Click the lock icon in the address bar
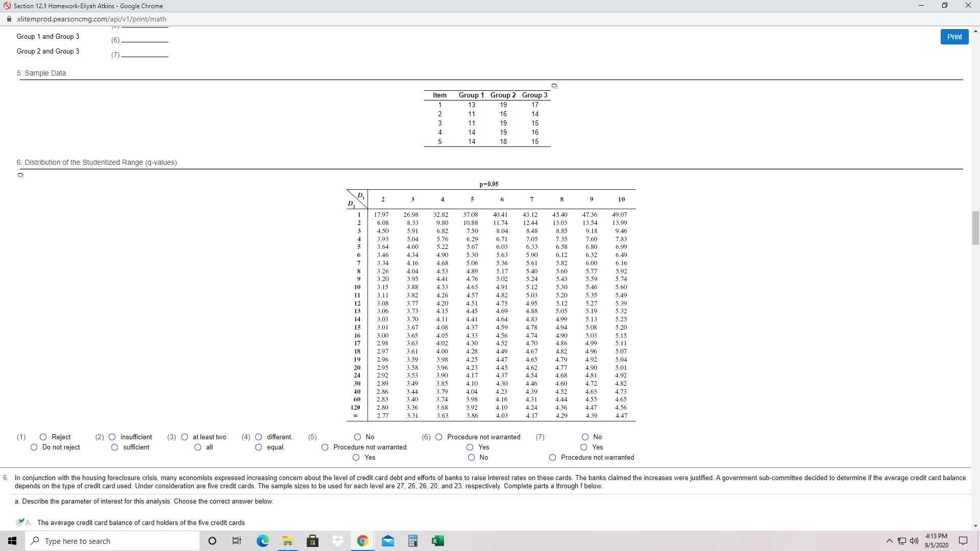This screenshot has height=551, width=980. coord(9,19)
